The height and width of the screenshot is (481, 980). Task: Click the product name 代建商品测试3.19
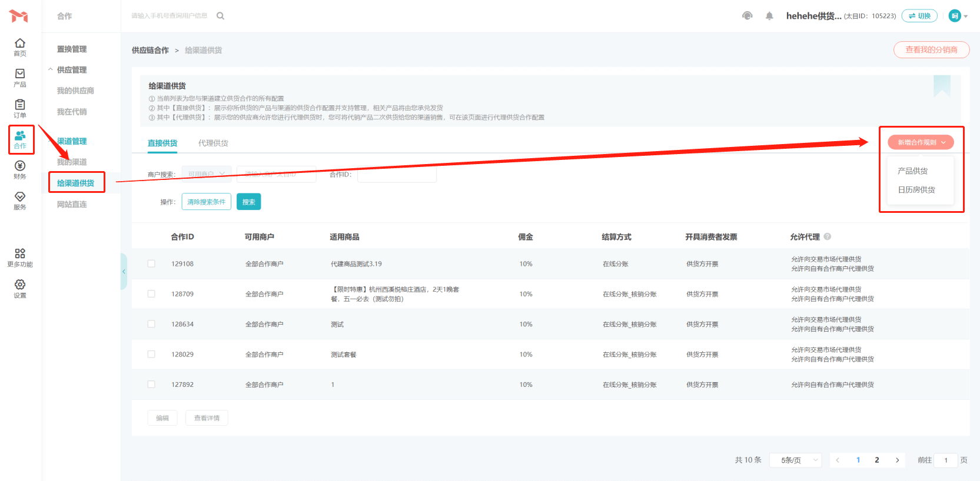click(356, 264)
